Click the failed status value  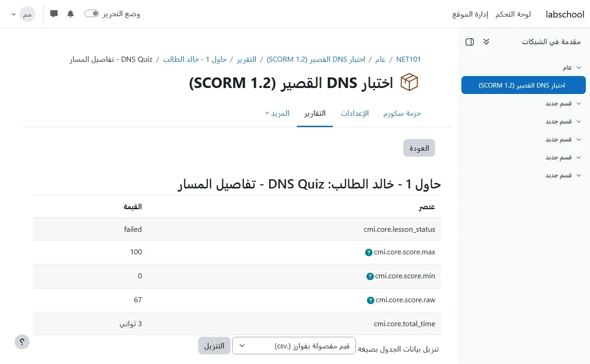point(133,229)
